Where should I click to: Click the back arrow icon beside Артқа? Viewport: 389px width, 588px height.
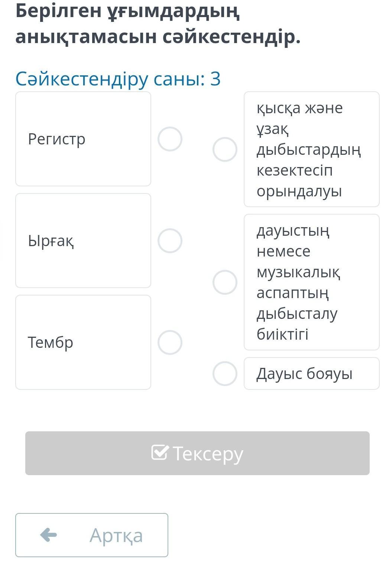pos(49,535)
